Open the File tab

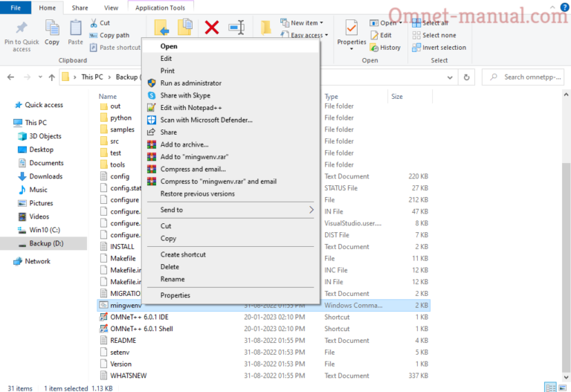click(x=16, y=7)
